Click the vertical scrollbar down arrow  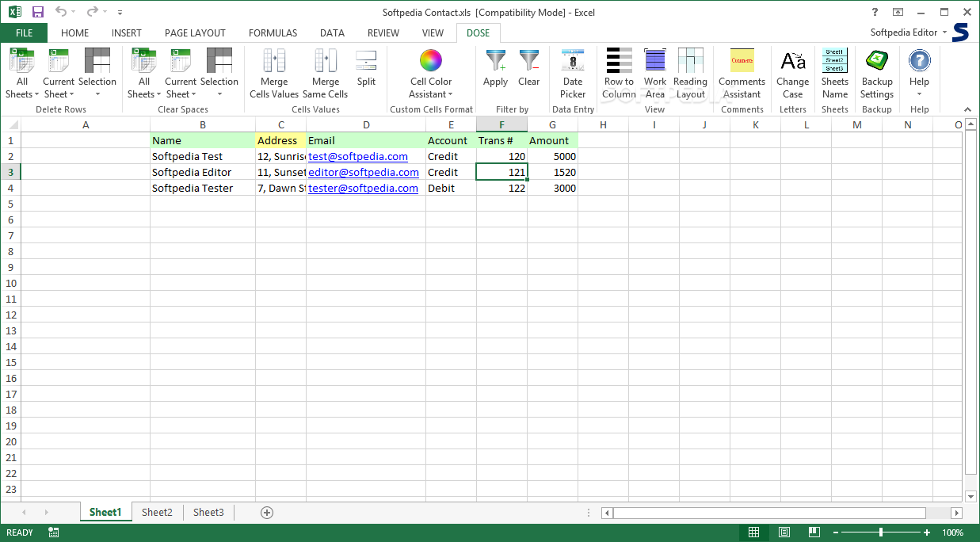click(972, 496)
